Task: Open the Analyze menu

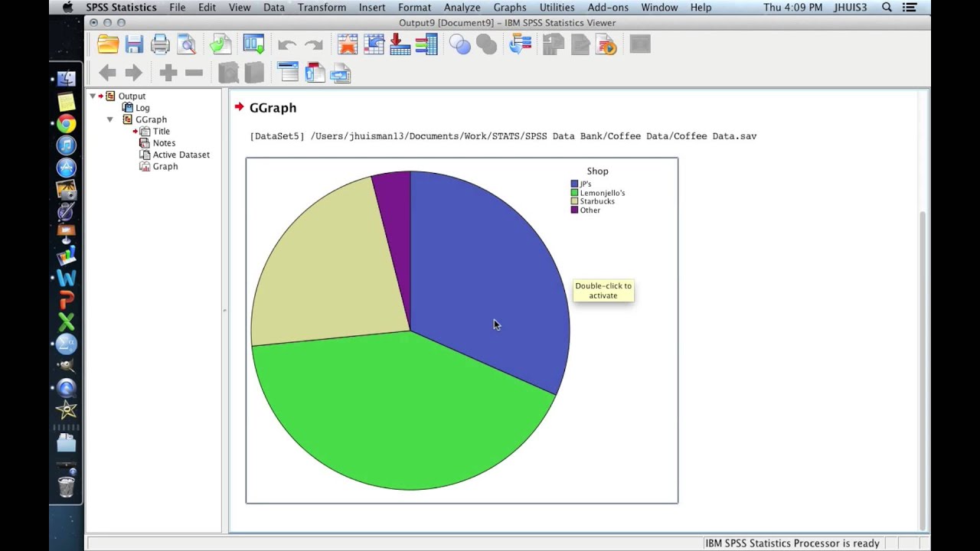Action: pyautogui.click(x=462, y=7)
